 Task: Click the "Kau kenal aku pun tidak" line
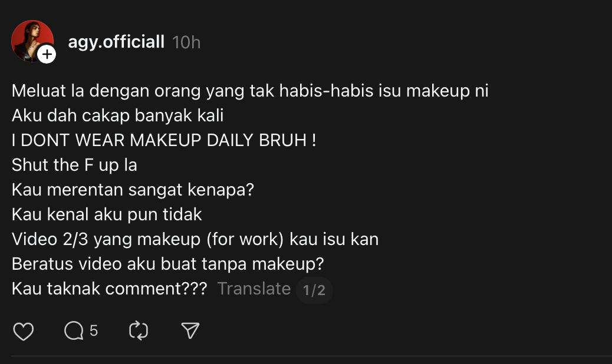tap(107, 215)
